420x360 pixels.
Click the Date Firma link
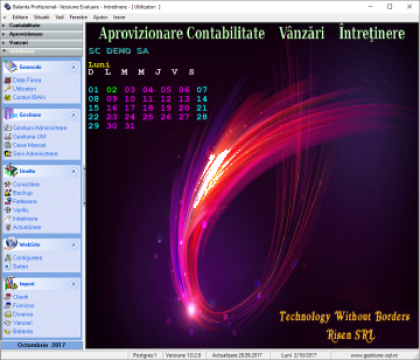[27, 80]
